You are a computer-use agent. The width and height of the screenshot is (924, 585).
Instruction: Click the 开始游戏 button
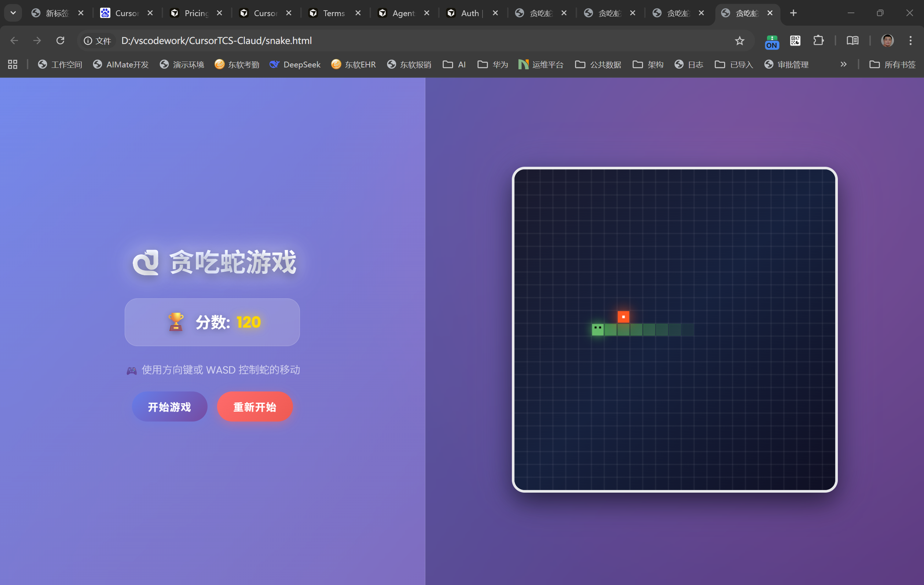pyautogui.click(x=170, y=406)
